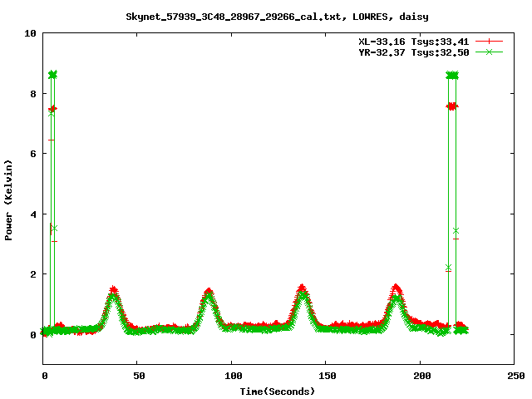Click the x-axis tick label 250

(516, 376)
